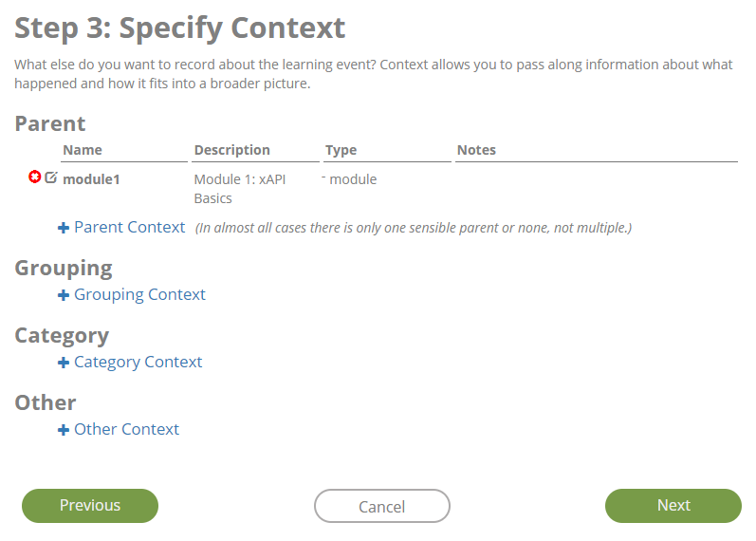Image resolution: width=756 pixels, height=541 pixels.
Task: Click the plus icon beside Other Context
Action: pyautogui.click(x=64, y=430)
